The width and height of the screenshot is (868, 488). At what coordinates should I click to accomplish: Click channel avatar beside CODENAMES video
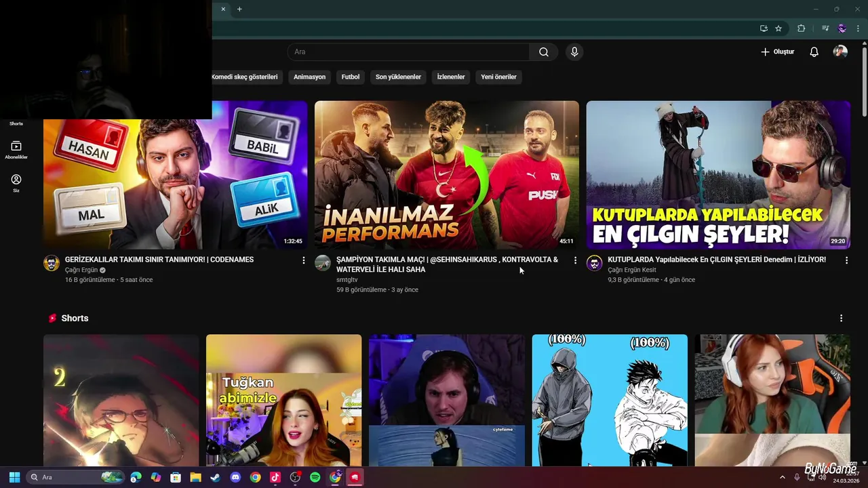[x=52, y=263]
